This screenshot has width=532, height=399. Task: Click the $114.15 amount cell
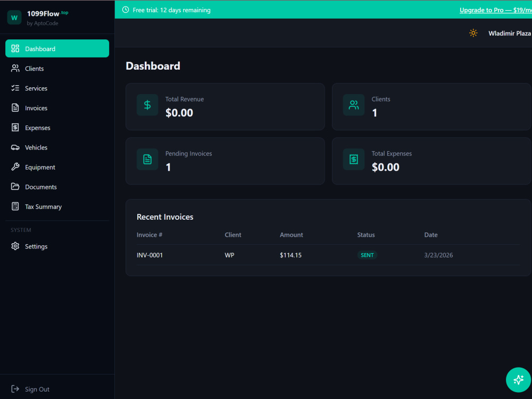290,255
